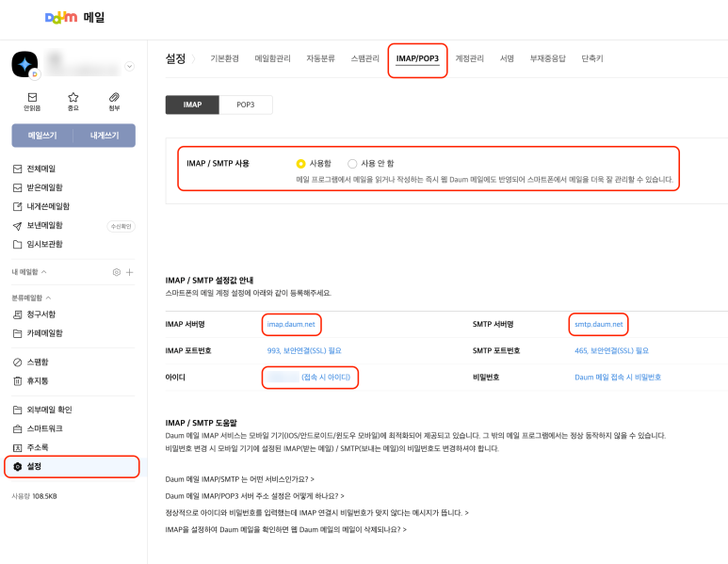The height and width of the screenshot is (564, 728).
Task: Select the IMAP/POP3 settings tab
Action: click(x=417, y=58)
